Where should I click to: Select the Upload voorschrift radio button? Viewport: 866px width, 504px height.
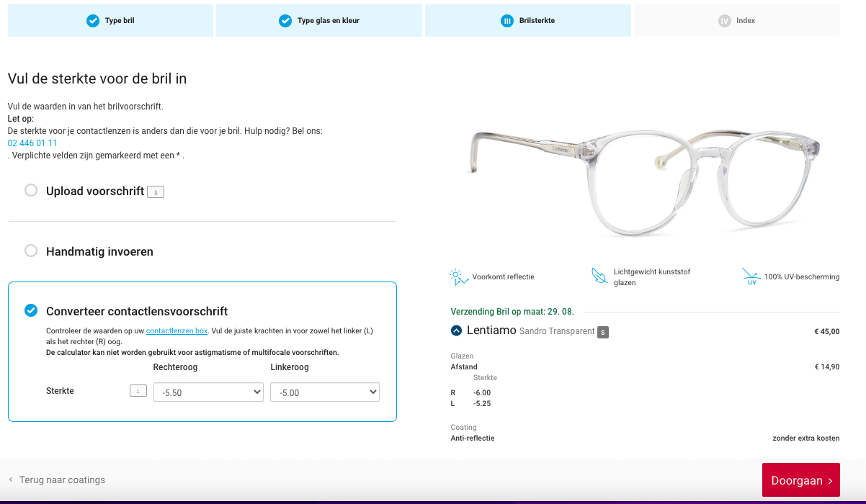[31, 191]
